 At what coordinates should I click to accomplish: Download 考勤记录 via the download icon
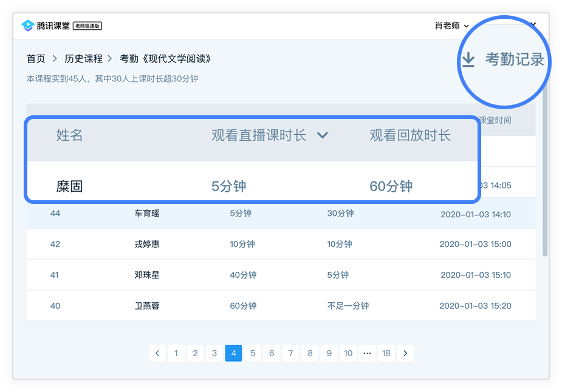coord(468,59)
